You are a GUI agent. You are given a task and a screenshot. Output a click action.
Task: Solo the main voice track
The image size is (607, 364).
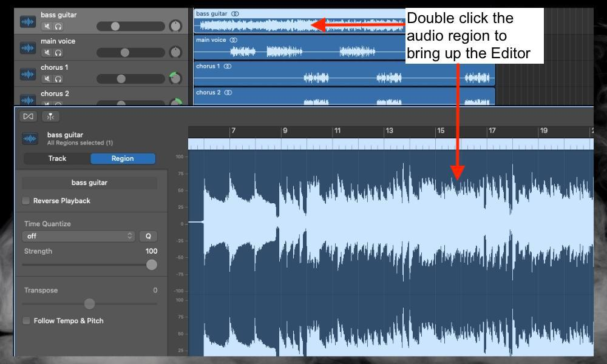58,53
